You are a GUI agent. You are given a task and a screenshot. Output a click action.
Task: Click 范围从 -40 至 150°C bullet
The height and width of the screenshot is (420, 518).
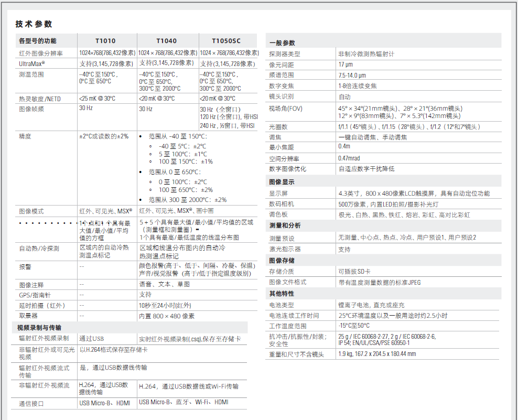tap(178, 136)
